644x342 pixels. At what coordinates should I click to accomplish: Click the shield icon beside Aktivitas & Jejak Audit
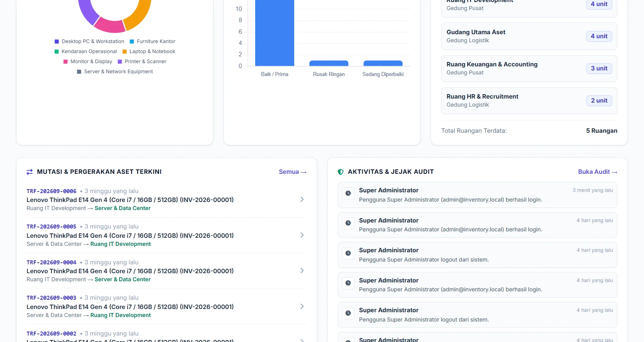click(x=341, y=172)
